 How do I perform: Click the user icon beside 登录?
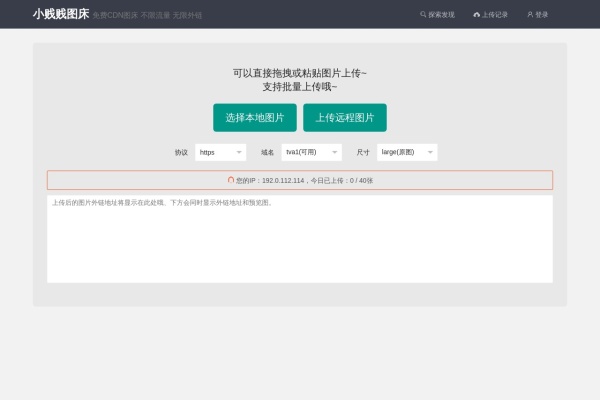coord(530,15)
